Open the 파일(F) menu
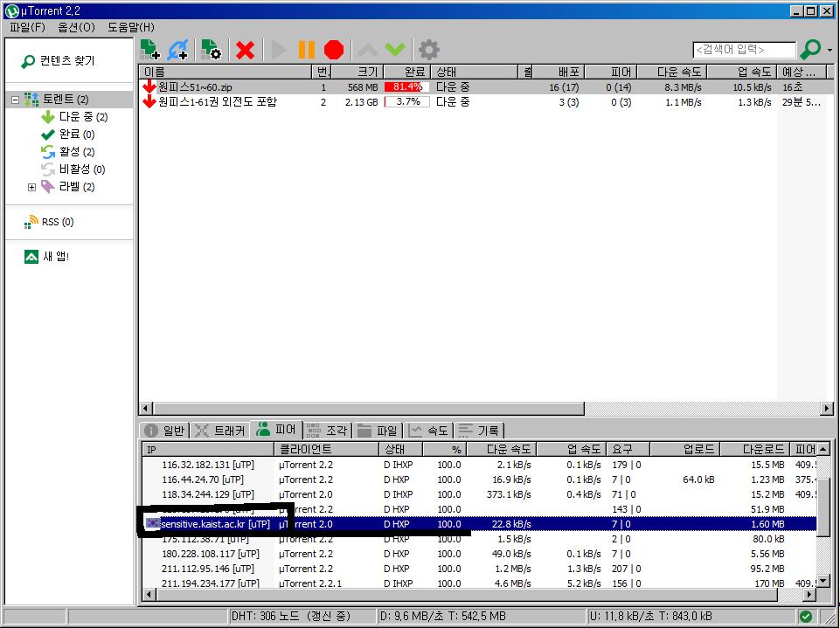This screenshot has height=628, width=840. tap(27, 27)
